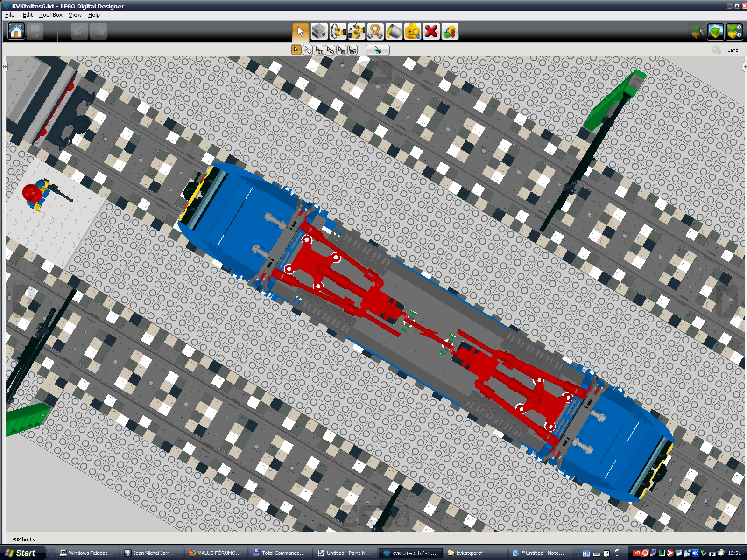Click the camera rotate left arrow
747x560 pixels.
click(x=24, y=301)
